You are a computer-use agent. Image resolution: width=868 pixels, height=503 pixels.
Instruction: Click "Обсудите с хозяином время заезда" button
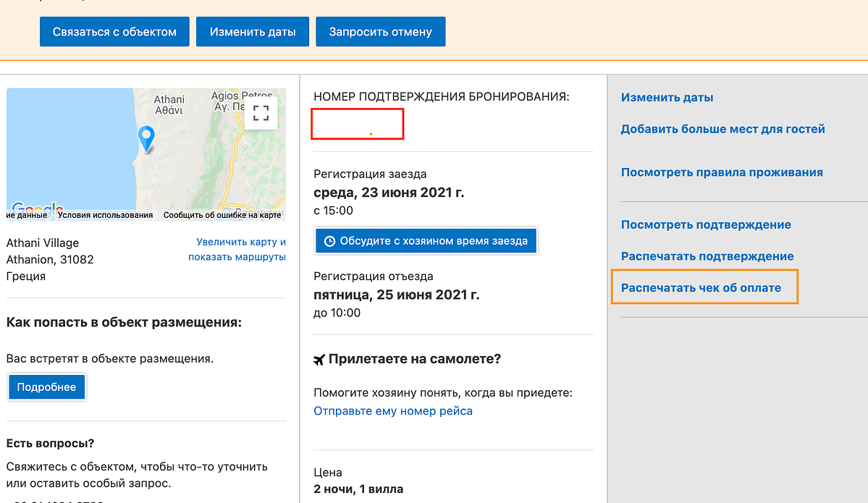pos(426,240)
